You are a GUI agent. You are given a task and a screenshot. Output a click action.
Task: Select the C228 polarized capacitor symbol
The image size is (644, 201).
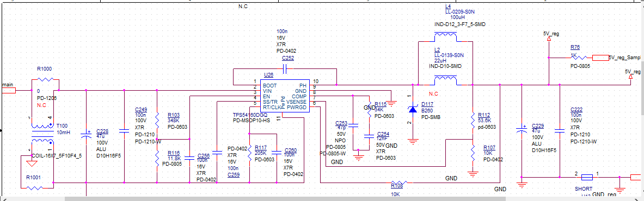[x=86, y=135]
